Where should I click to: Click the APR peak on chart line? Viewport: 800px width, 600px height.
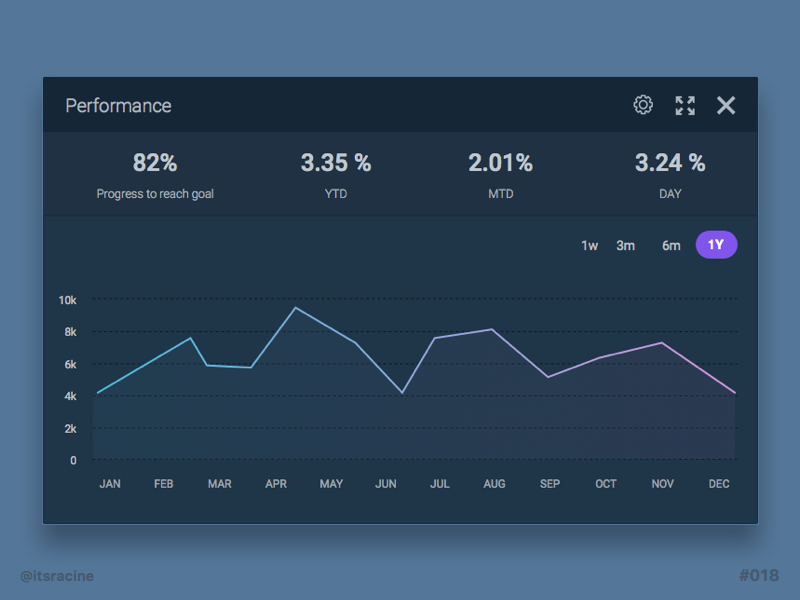295,308
